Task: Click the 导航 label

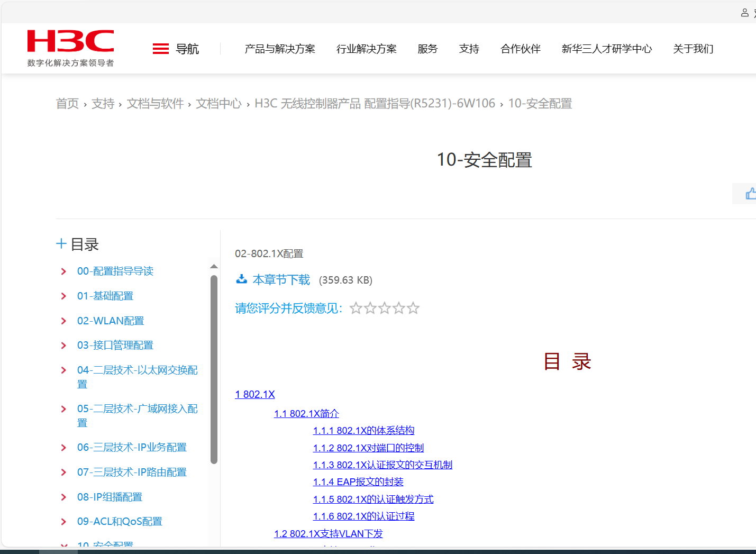Action: tap(187, 49)
